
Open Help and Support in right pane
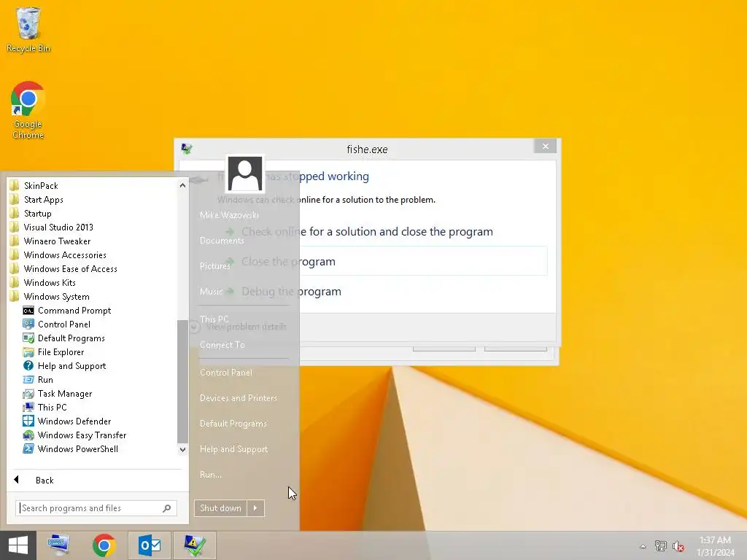233,449
